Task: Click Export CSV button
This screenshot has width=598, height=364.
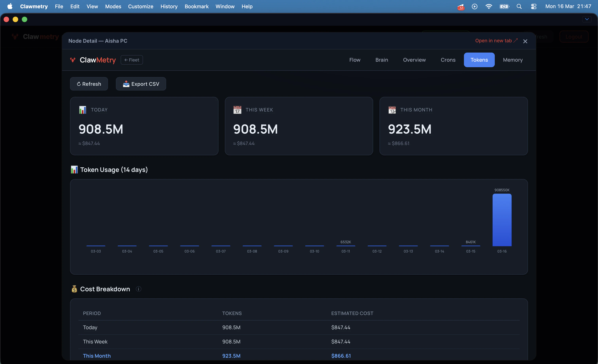Action: [x=141, y=84]
